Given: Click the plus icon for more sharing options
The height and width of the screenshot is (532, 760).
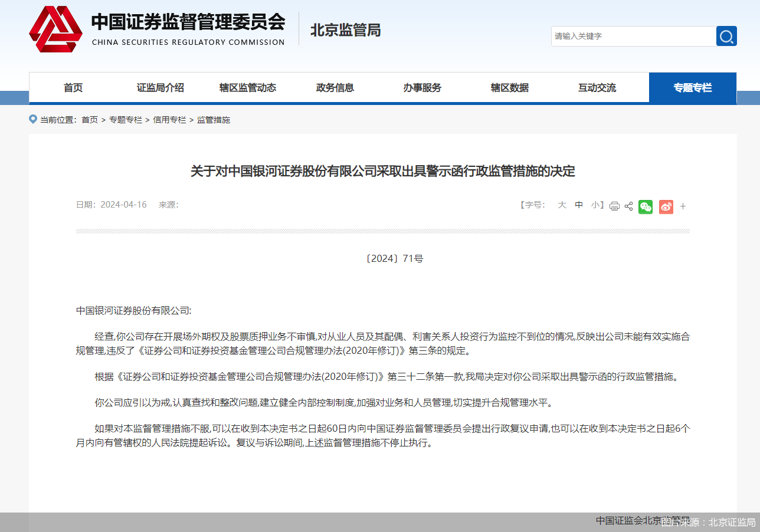Looking at the screenshot, I should (683, 206).
